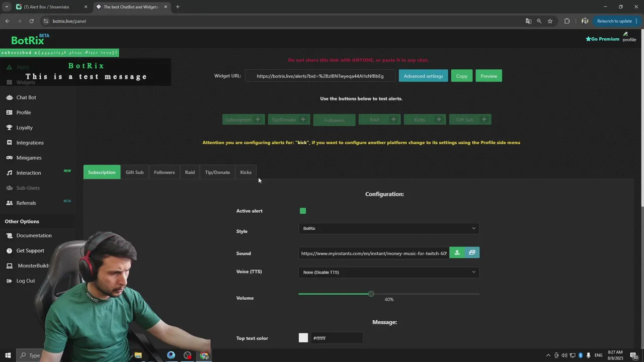This screenshot has height=362, width=644.
Task: Test the Gift Sub alert button
Action: pos(470,120)
